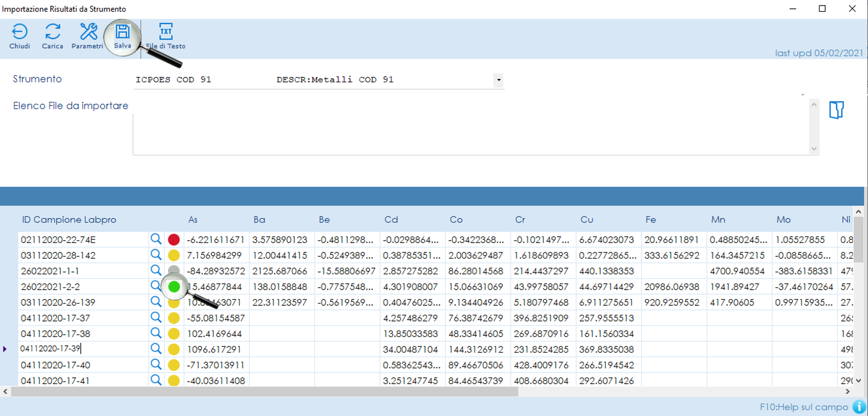Click As value 1096.617291

[217, 349]
